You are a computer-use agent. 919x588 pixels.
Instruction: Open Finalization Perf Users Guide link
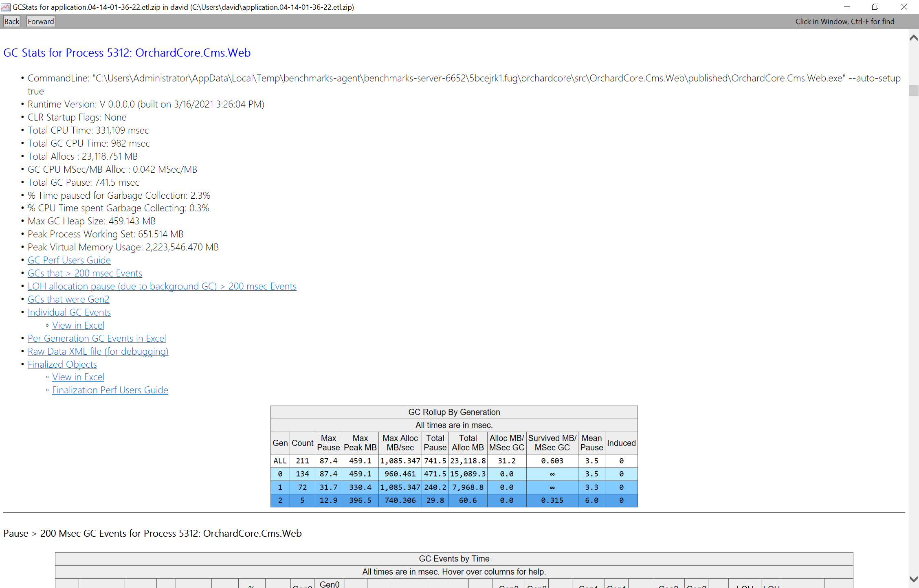click(x=110, y=390)
